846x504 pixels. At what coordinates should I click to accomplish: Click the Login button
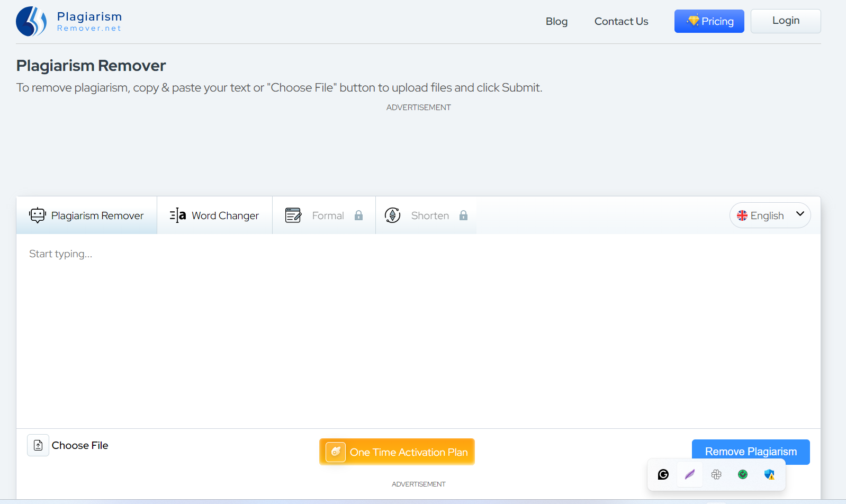(786, 21)
